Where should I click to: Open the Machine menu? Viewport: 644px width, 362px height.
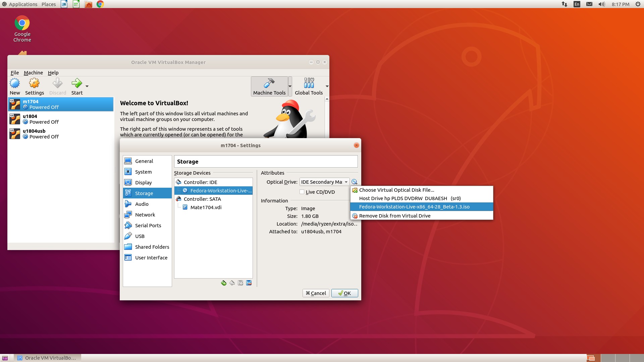pos(33,73)
